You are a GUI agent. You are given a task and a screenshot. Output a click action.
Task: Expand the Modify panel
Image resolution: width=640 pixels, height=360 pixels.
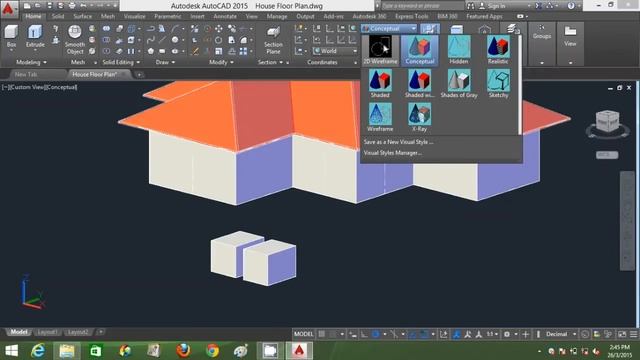click(221, 62)
